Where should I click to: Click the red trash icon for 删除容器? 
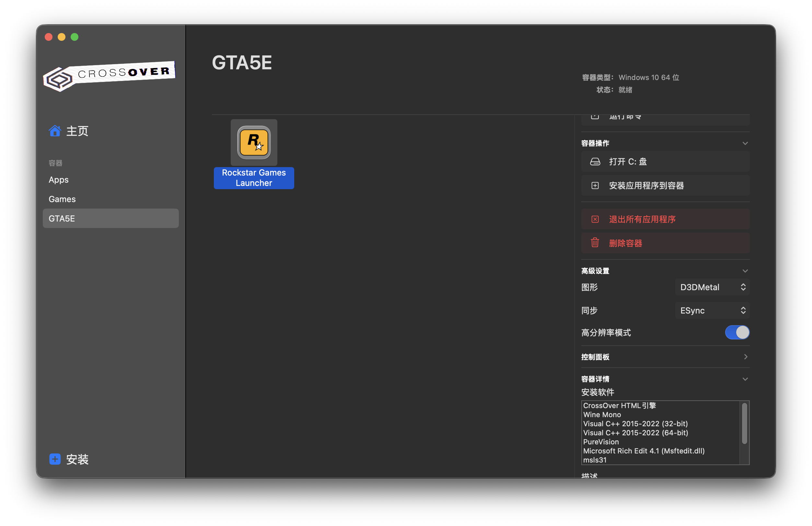[595, 243]
